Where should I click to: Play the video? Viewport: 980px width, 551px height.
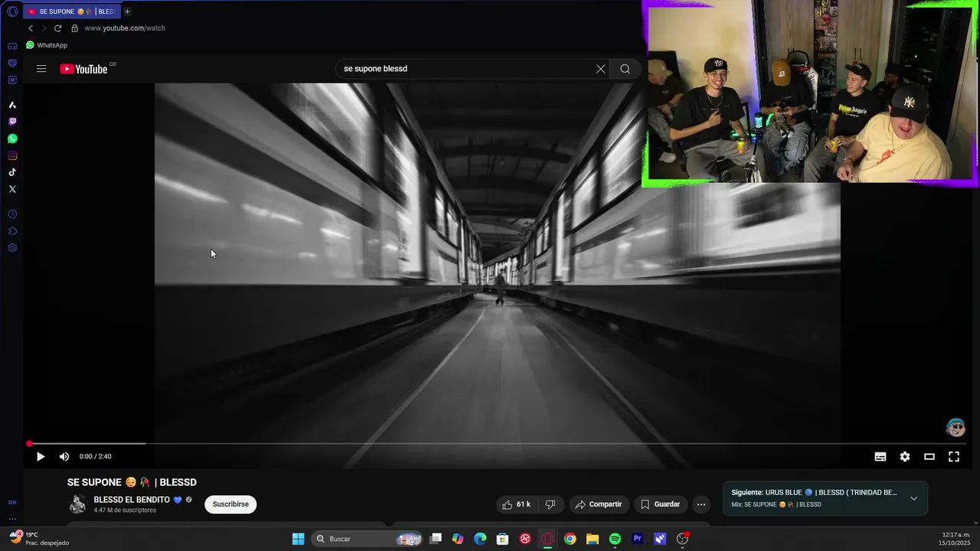(41, 457)
